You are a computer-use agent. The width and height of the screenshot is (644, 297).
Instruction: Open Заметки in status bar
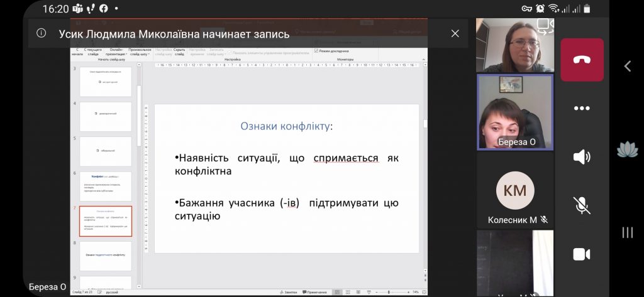point(288,292)
